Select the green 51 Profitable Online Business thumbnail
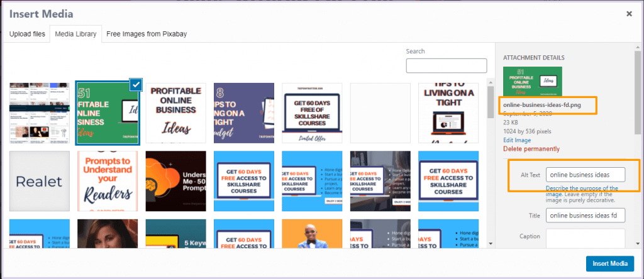Image resolution: width=644 pixels, height=279 pixels. point(108,113)
